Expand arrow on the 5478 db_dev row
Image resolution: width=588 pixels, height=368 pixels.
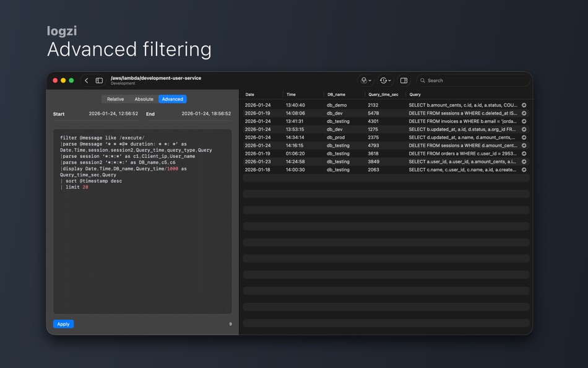(x=524, y=113)
